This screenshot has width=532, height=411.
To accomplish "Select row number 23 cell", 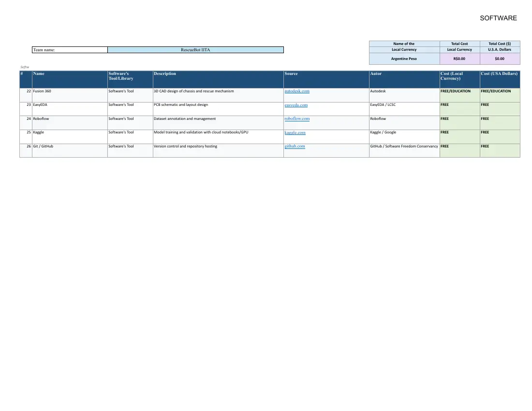I will tap(26, 109).
